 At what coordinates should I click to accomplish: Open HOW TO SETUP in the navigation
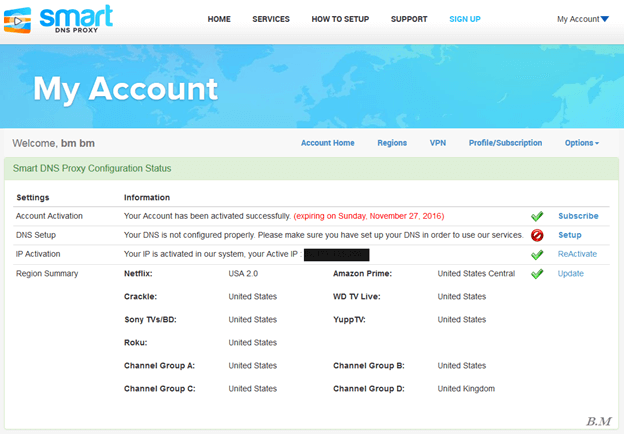tap(340, 19)
